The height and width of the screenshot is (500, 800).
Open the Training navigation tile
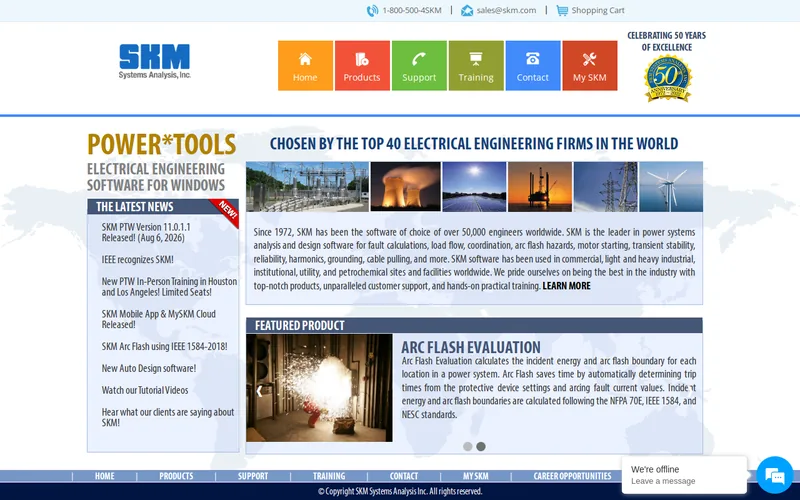(x=476, y=65)
